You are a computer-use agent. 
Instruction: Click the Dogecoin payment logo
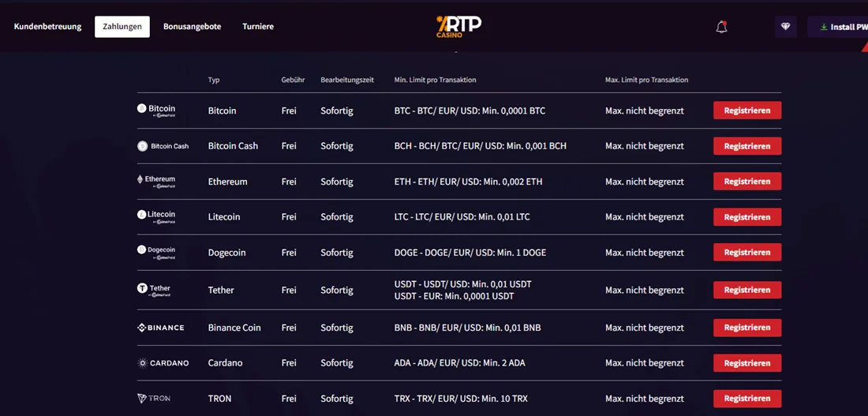(157, 252)
